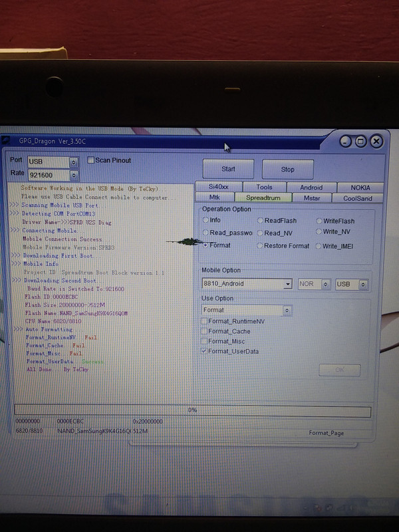Image resolution: width=399 pixels, height=532 pixels.
Task: Switch to the NOKIA tab
Action: coord(360,188)
